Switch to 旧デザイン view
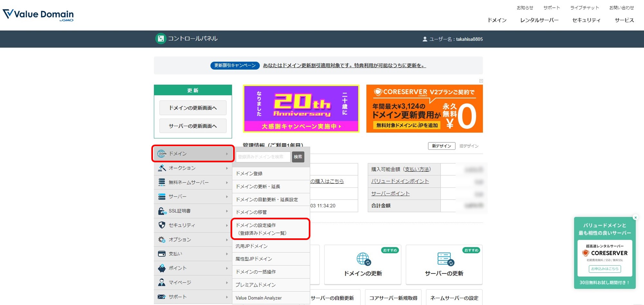 click(x=469, y=146)
